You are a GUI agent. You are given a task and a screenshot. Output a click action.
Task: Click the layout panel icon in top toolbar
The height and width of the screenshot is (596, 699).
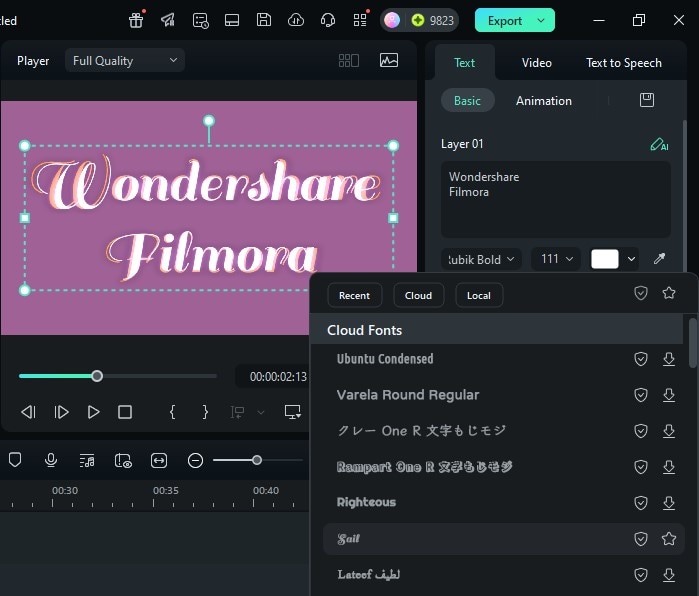coord(232,20)
